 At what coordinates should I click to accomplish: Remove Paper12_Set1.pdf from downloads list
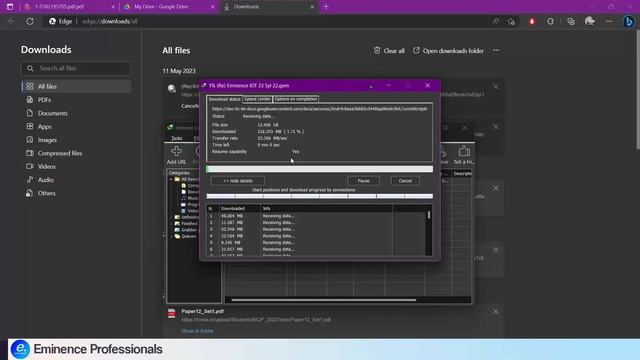click(x=496, y=312)
